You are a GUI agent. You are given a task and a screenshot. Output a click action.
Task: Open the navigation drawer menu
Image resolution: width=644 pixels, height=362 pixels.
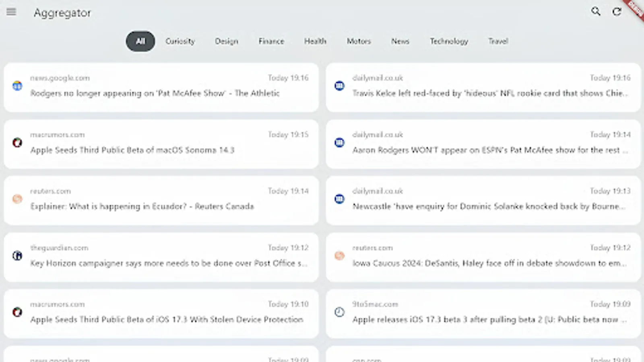[x=11, y=12]
